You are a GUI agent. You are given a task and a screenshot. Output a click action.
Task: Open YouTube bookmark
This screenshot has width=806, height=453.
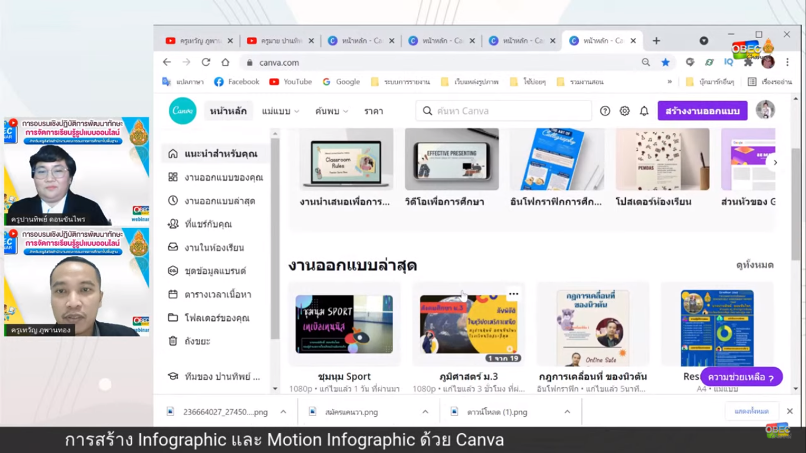click(x=290, y=82)
